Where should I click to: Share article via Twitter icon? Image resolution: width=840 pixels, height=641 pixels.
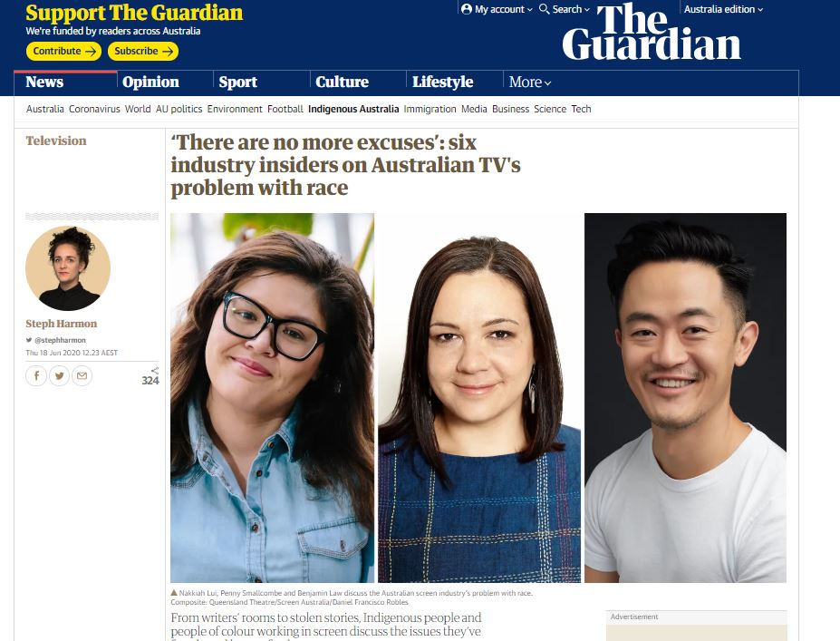click(59, 375)
